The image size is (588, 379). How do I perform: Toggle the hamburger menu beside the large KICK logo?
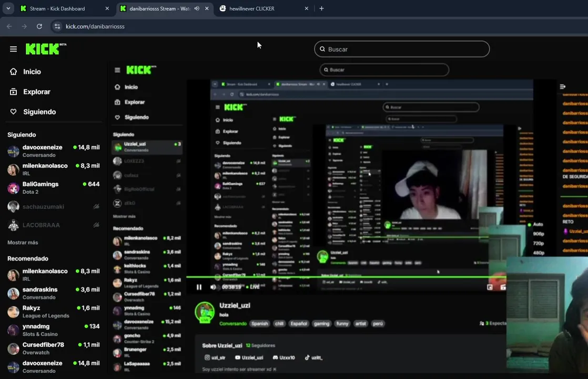tap(13, 49)
